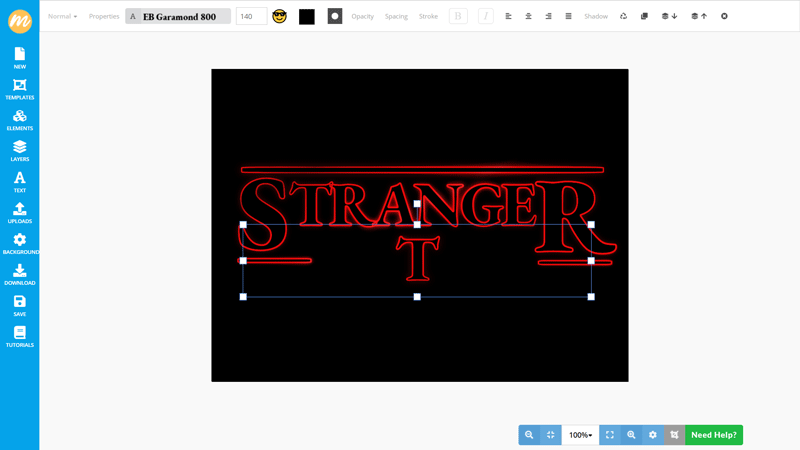This screenshot has height=450, width=800.
Task: Click the font size field showing 140
Action: 251,16
